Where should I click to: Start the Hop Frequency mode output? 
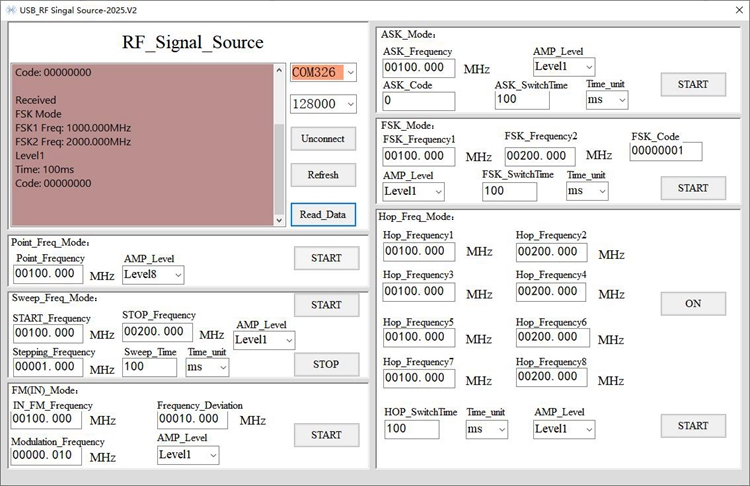(693, 426)
